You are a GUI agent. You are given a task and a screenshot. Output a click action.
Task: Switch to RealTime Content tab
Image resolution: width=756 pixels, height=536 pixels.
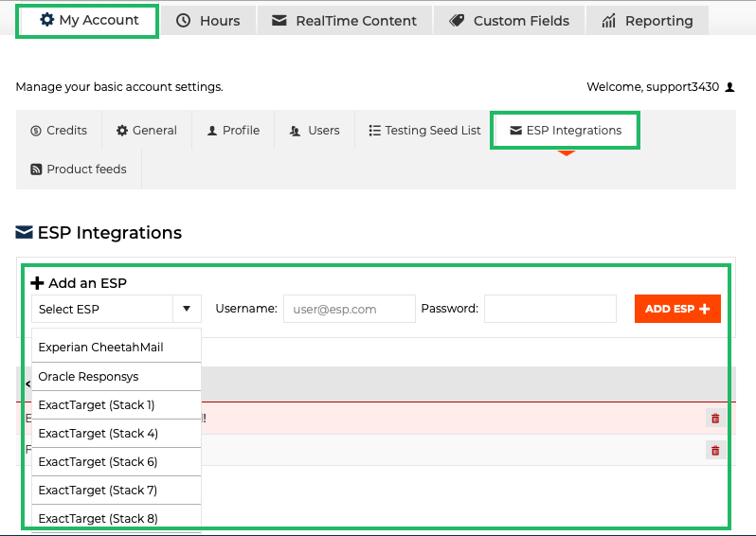[344, 21]
